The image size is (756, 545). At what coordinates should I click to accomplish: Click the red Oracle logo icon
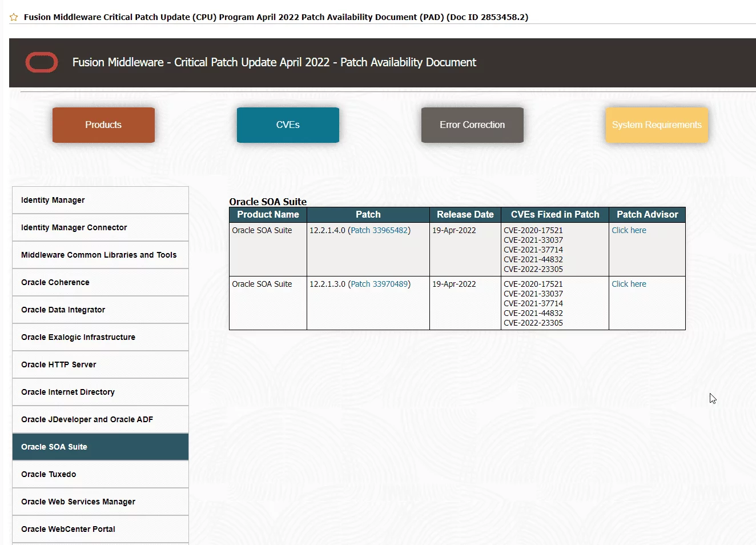(x=42, y=62)
